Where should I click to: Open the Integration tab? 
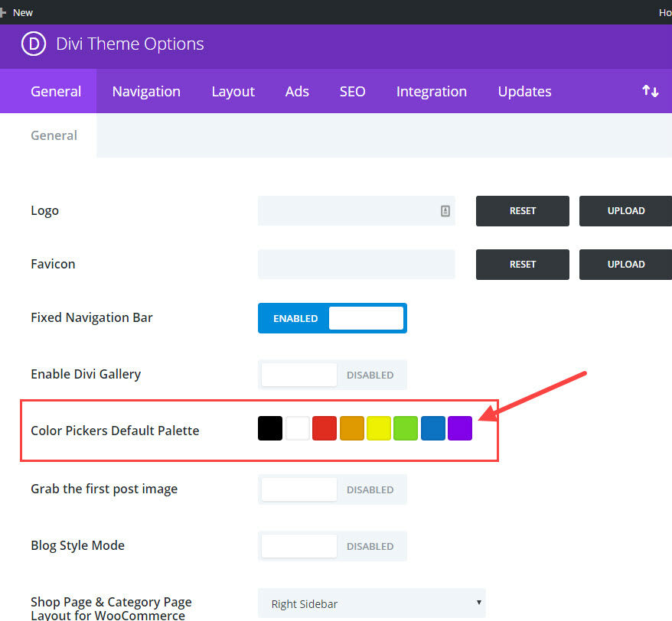pyautogui.click(x=431, y=91)
